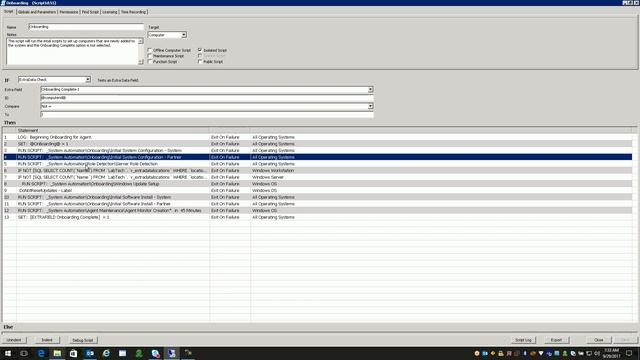Launch Internet Explorer from the taskbar
640x360 pixels.
106,353
